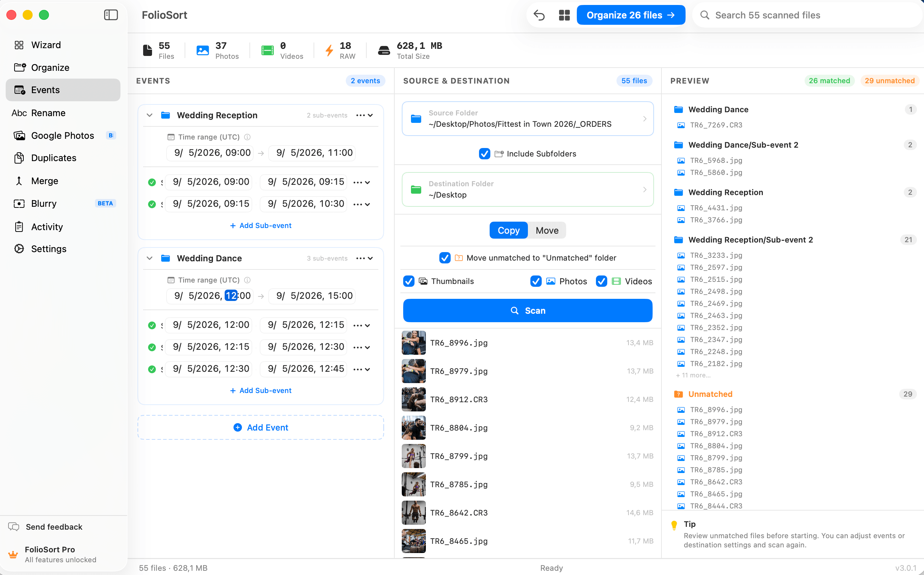Click the Wedding Reception folder icon in Events
Screen dimensions: 924x575
click(x=165, y=115)
